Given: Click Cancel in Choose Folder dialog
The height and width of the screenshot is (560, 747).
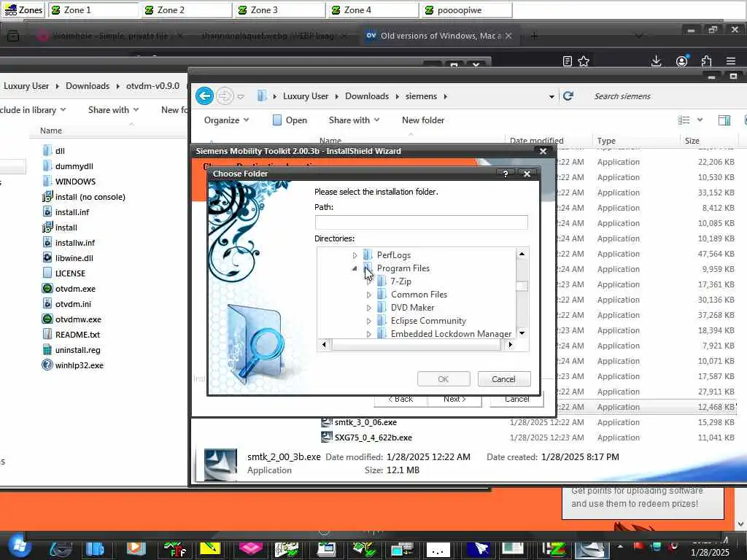Looking at the screenshot, I should coord(503,379).
